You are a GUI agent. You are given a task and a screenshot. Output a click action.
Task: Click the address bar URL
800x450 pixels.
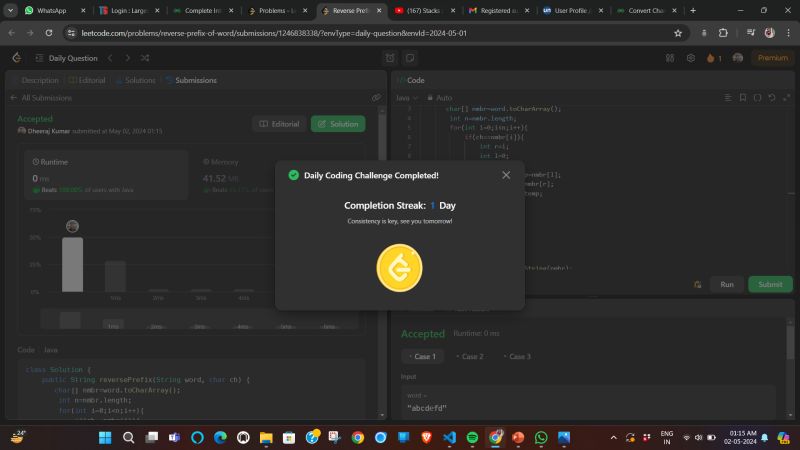point(274,33)
